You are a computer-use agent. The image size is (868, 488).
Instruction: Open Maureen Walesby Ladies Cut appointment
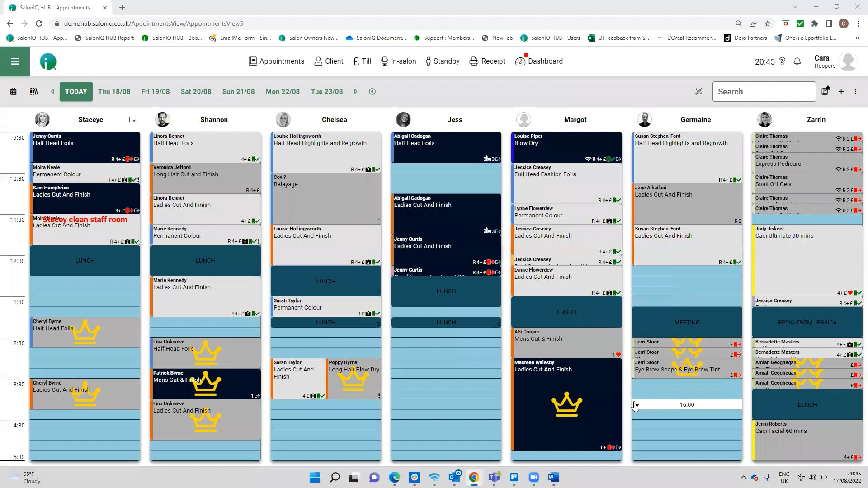566,405
